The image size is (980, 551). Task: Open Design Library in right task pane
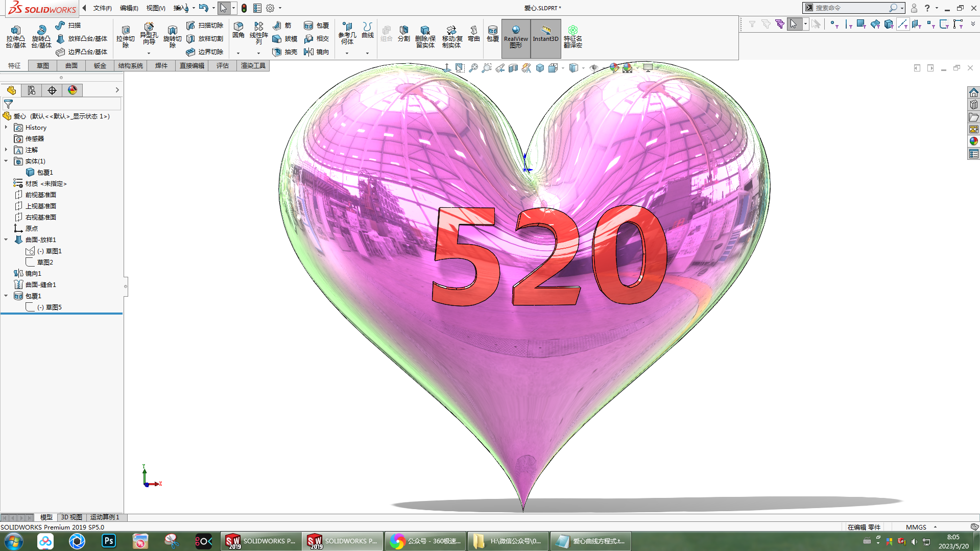[x=974, y=105]
